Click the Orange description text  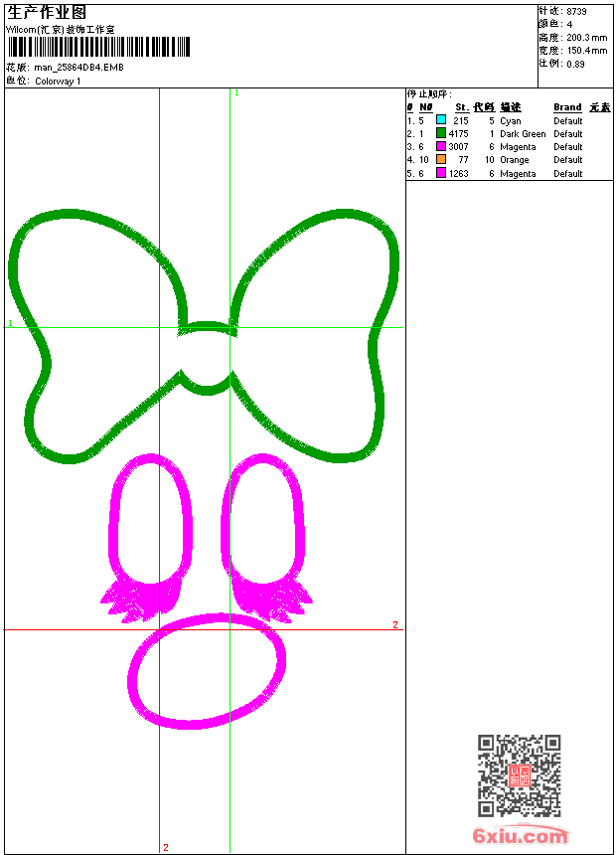514,160
